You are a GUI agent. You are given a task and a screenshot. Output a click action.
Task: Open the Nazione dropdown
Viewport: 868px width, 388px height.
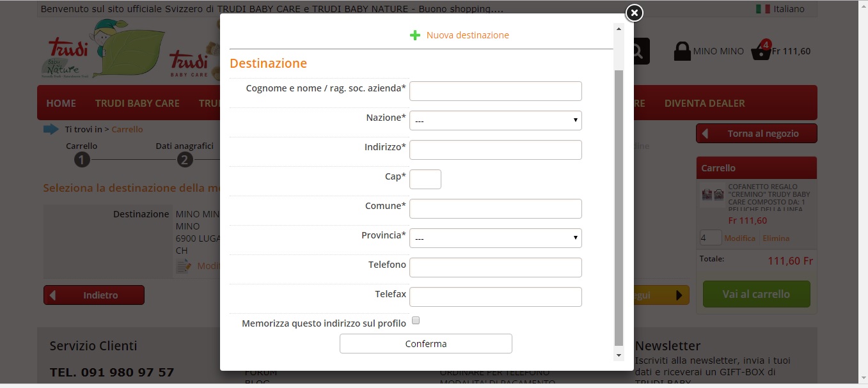coord(495,120)
